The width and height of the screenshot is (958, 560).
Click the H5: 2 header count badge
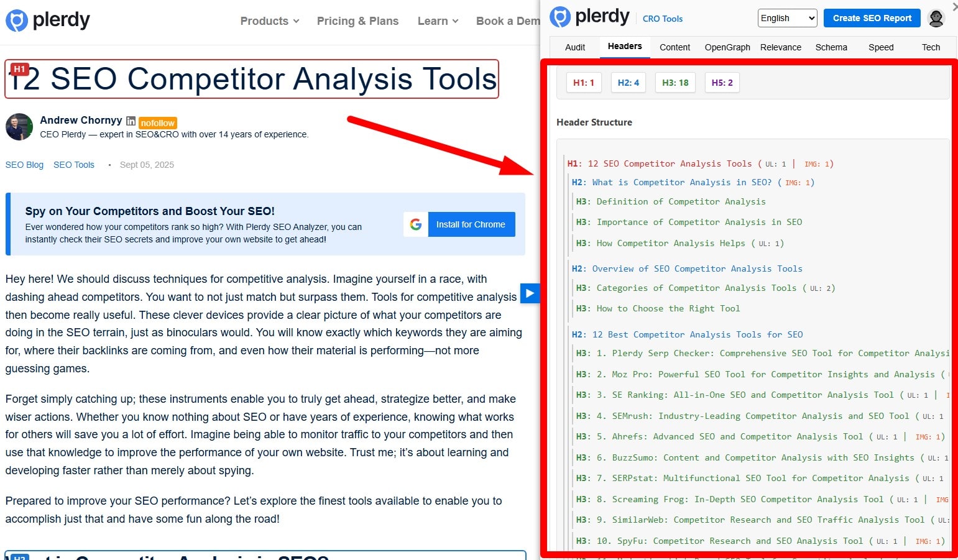pos(722,82)
